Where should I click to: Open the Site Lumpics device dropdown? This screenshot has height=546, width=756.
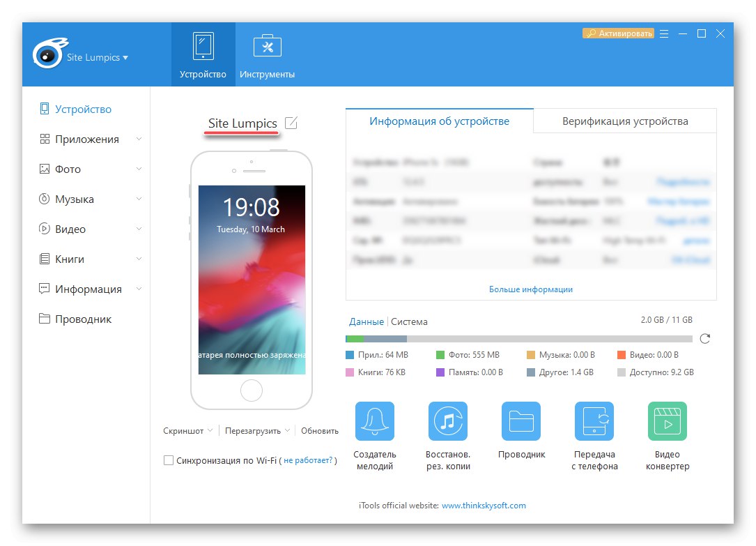98,57
